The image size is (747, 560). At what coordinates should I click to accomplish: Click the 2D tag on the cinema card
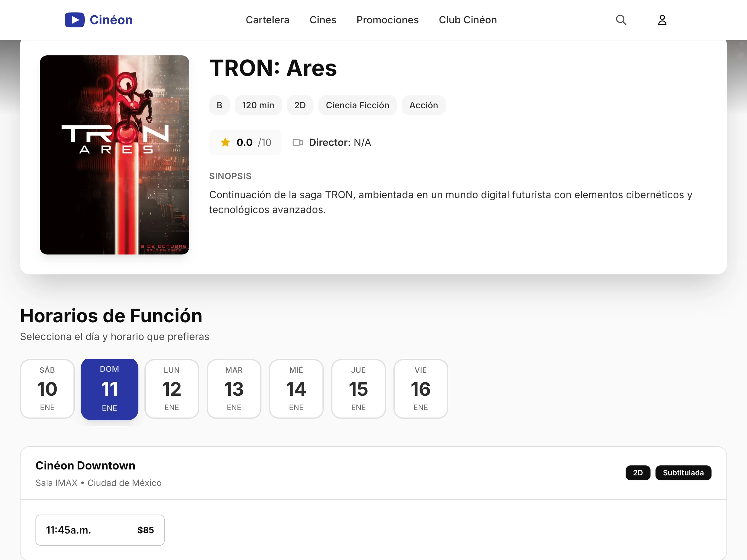637,473
